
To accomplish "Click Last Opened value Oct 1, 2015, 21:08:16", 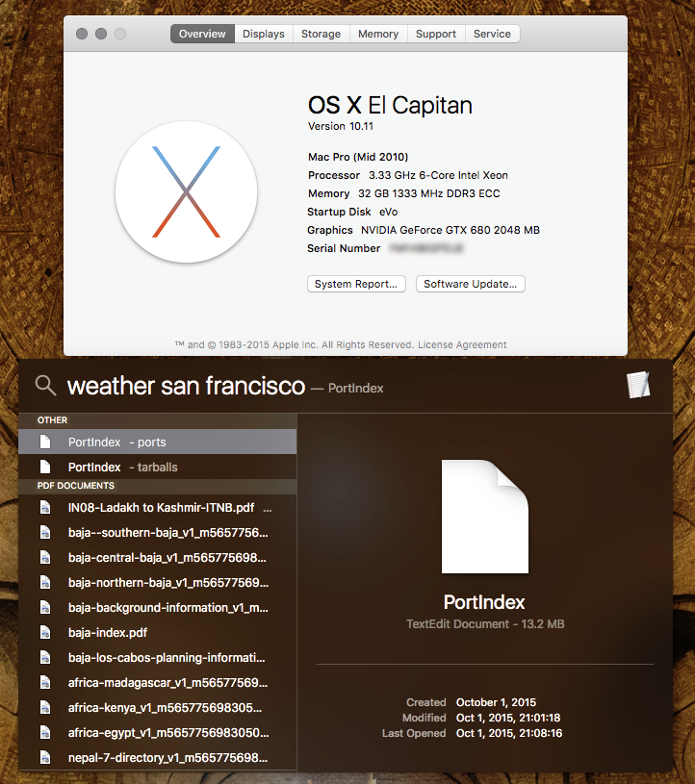I will point(509,734).
